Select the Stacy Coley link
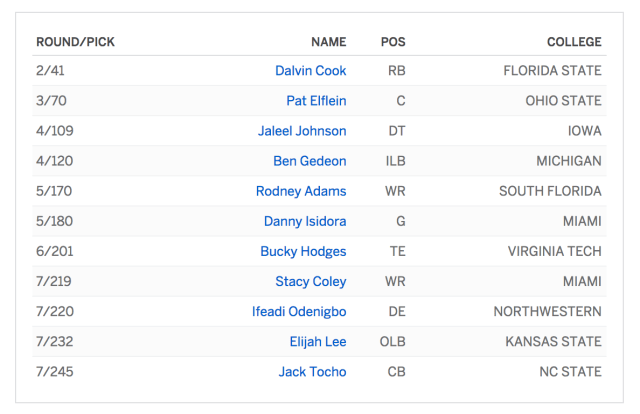The width and height of the screenshot is (640, 414). click(310, 281)
